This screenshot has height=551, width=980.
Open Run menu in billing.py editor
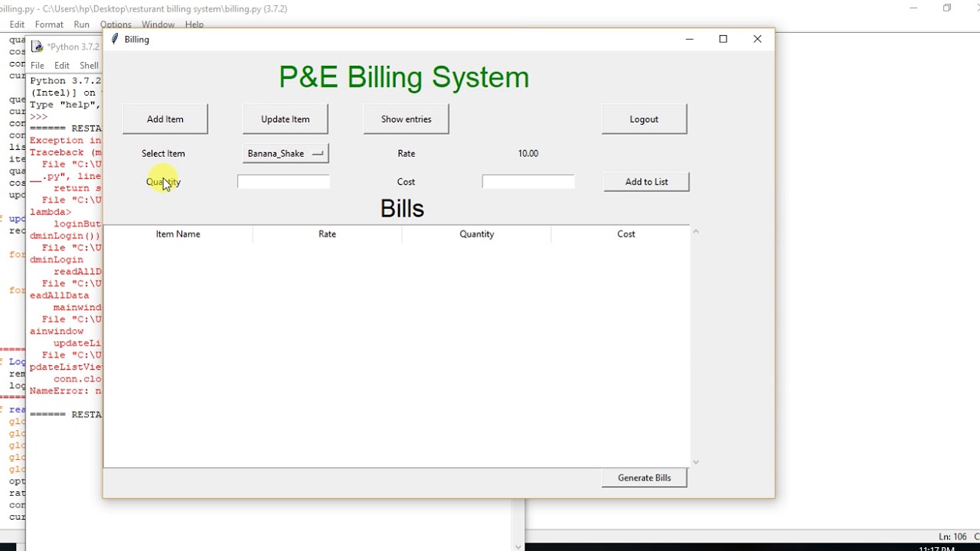tap(82, 24)
